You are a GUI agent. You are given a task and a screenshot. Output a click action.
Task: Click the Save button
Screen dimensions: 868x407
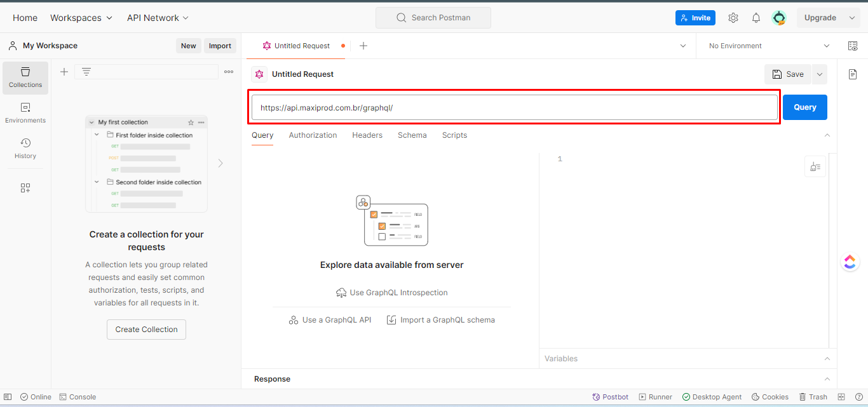click(788, 74)
